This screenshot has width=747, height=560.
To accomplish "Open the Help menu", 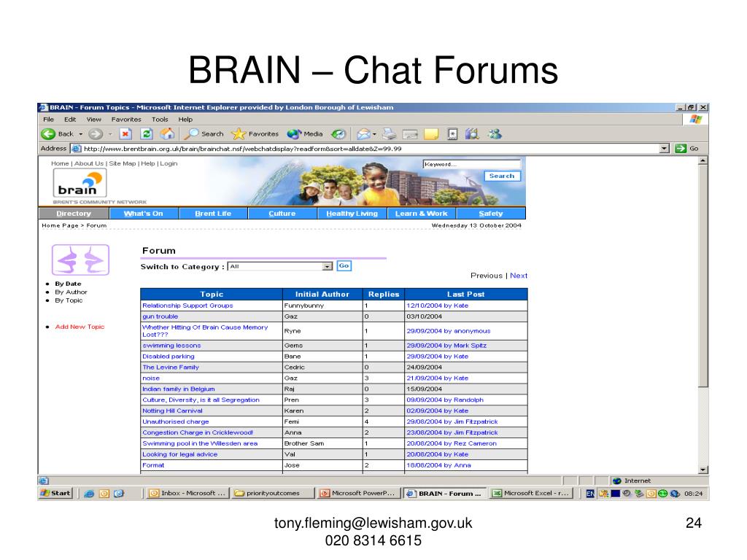I will click(185, 120).
